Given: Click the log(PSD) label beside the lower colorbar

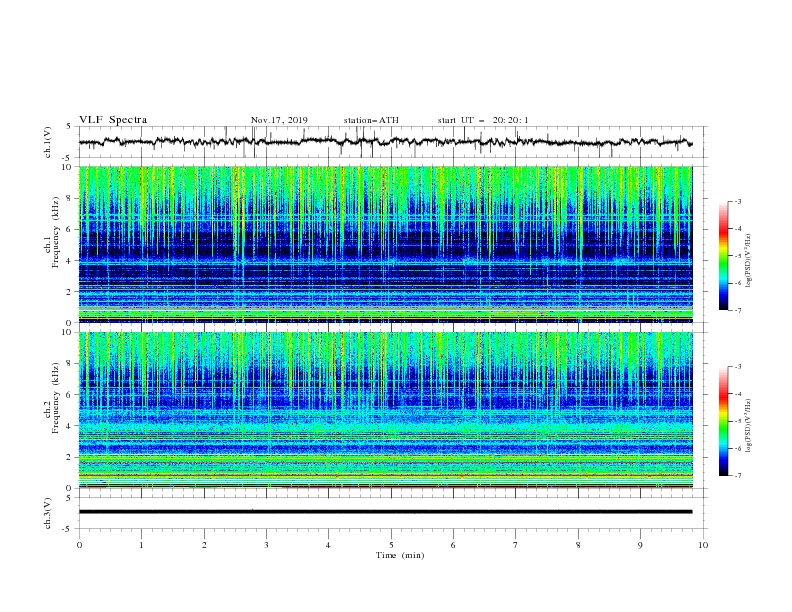Looking at the screenshot, I should pyautogui.click(x=748, y=426).
